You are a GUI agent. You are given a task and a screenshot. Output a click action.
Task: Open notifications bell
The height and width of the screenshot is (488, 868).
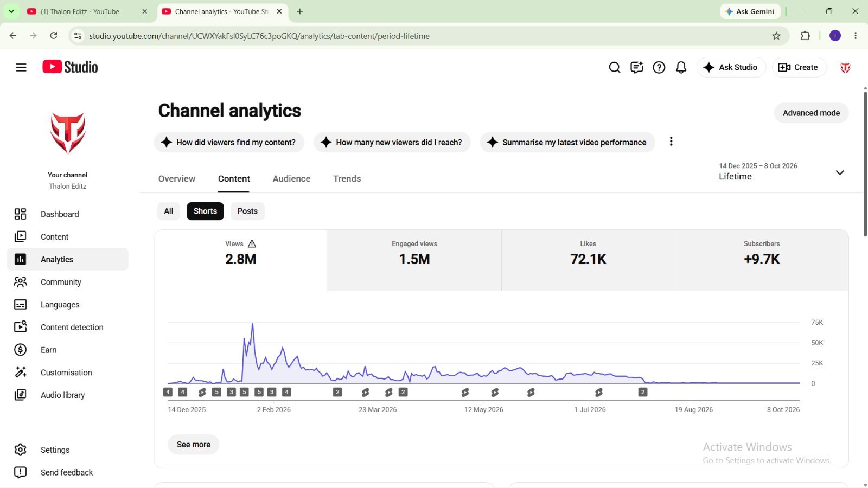[681, 67]
